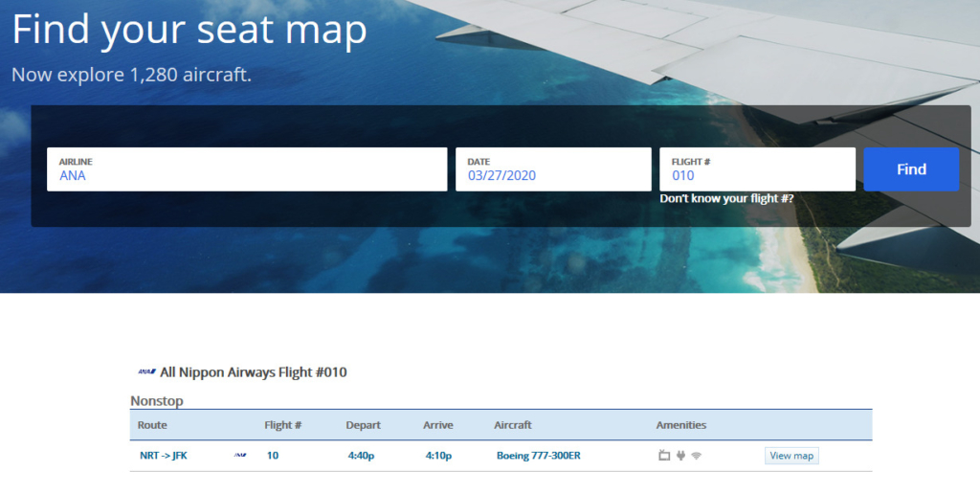
Task: Click the small ANA logo in flight row
Action: point(240,456)
